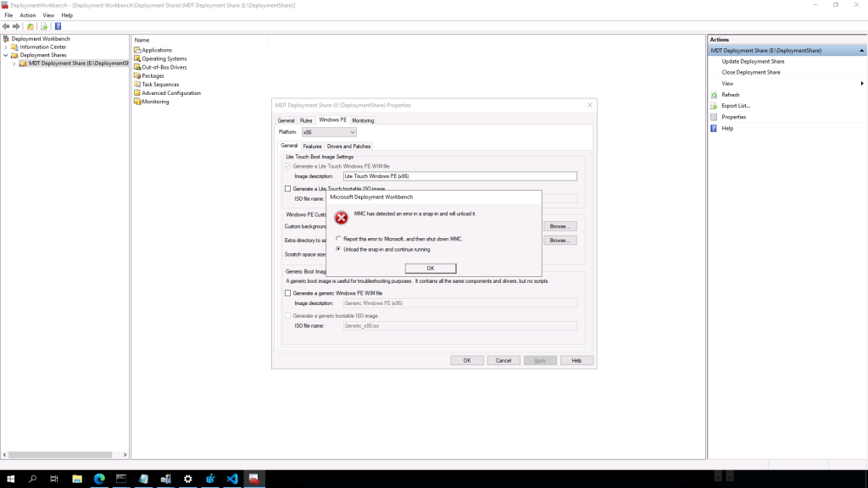Open the Applications folder in list
This screenshot has height=488, width=868.
[157, 50]
